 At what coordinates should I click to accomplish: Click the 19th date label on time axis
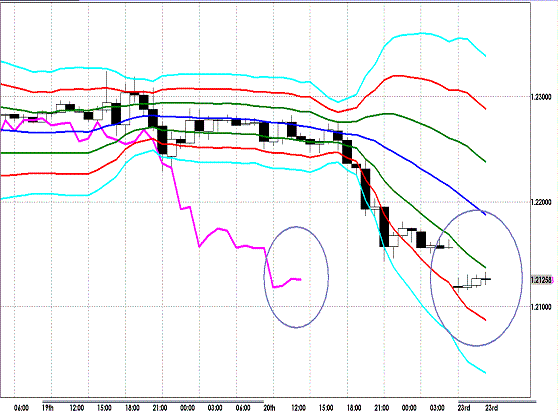[48, 408]
